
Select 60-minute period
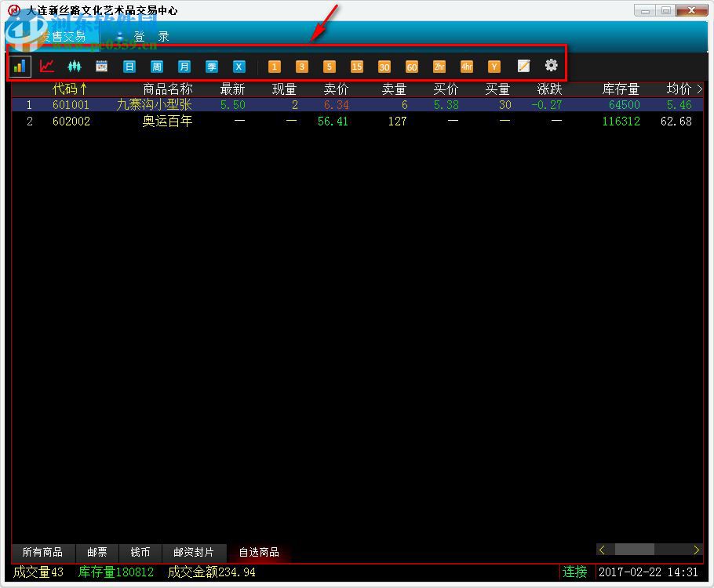point(412,67)
